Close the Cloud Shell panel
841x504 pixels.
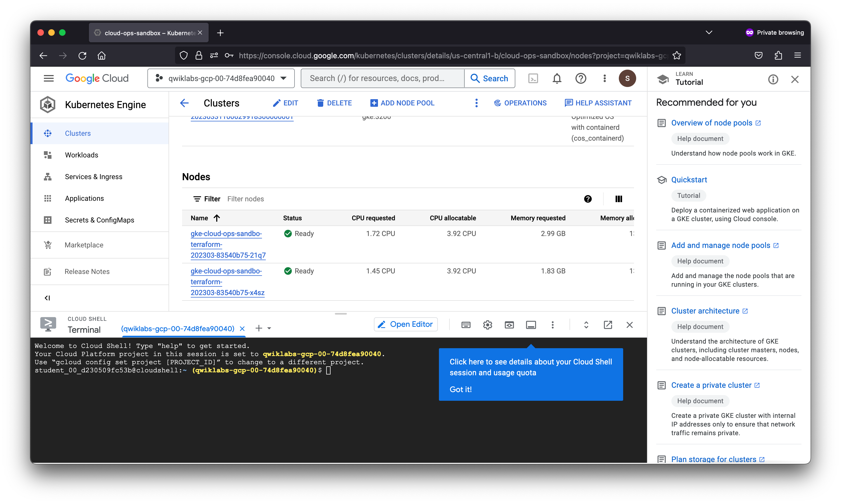click(x=629, y=325)
